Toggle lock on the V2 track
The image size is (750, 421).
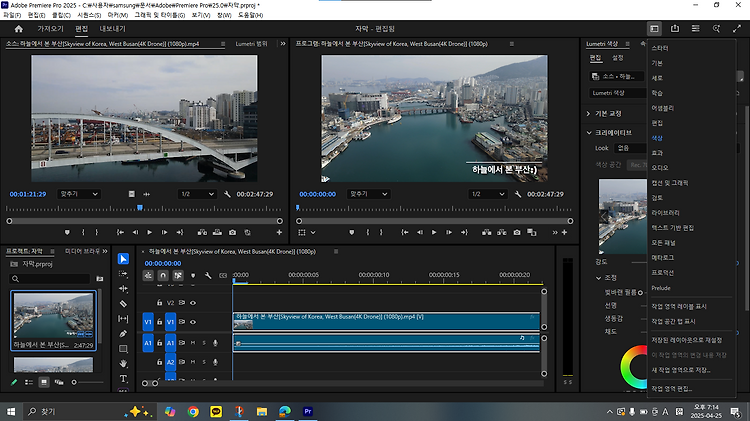pyautogui.click(x=160, y=302)
